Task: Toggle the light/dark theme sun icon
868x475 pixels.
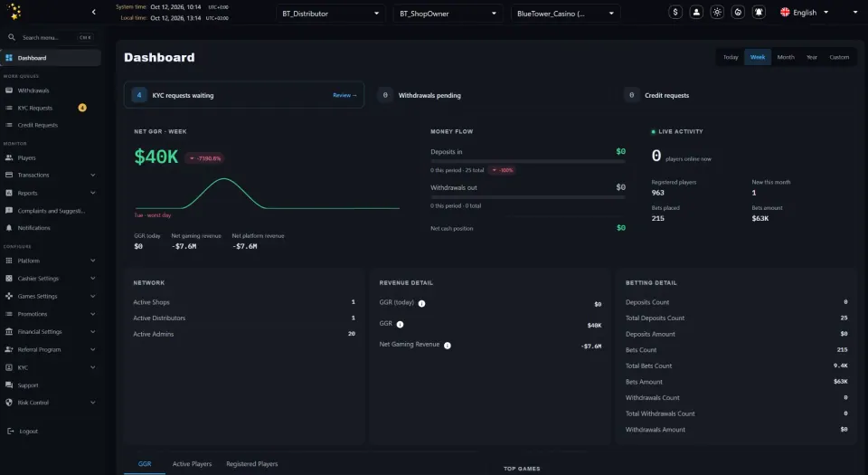Action: pos(717,12)
